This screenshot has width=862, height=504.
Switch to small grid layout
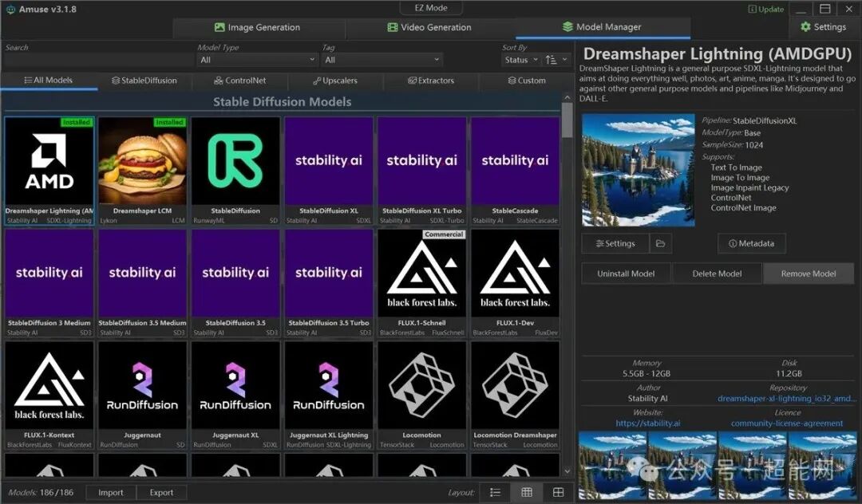[527, 492]
